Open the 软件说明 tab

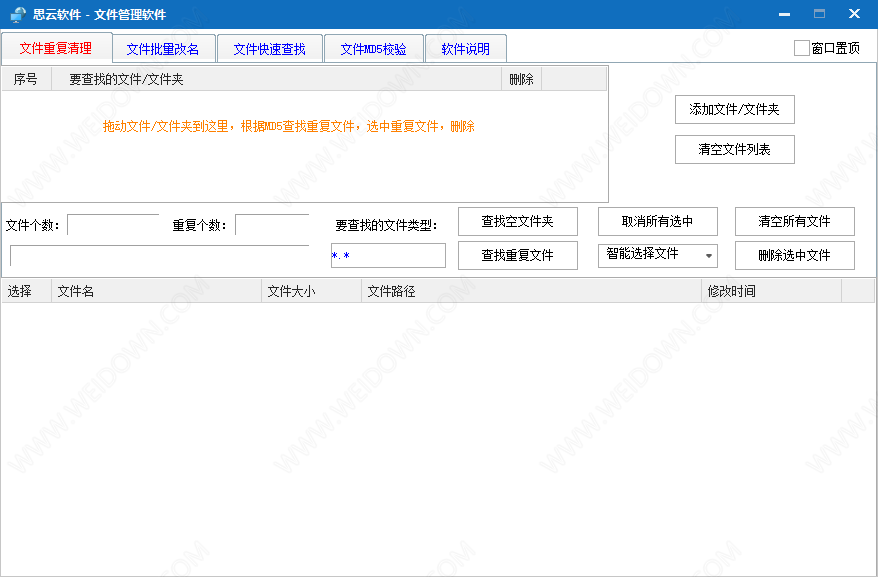tap(465, 49)
